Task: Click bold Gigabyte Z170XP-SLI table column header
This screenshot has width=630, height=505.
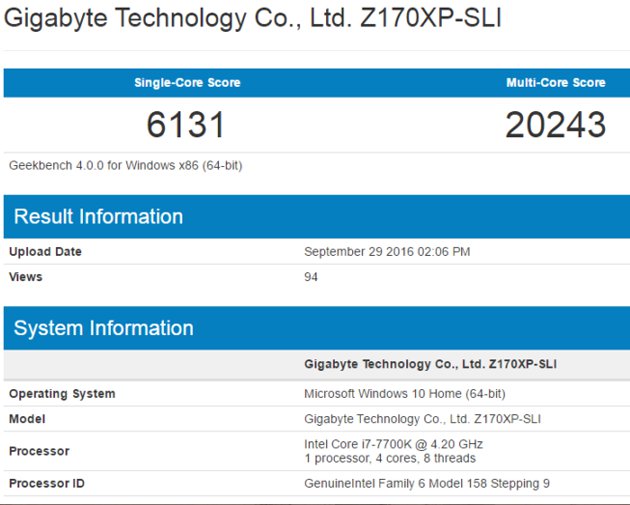Action: pos(430,364)
